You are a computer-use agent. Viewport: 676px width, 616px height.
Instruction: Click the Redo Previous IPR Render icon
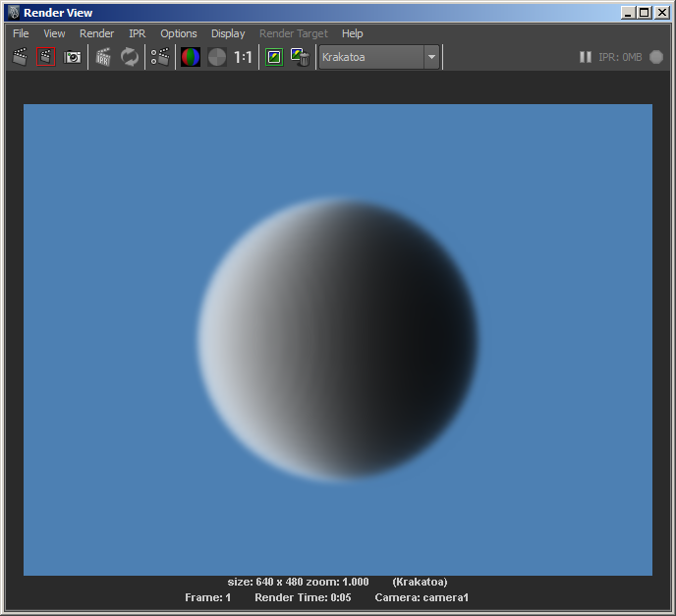103,57
